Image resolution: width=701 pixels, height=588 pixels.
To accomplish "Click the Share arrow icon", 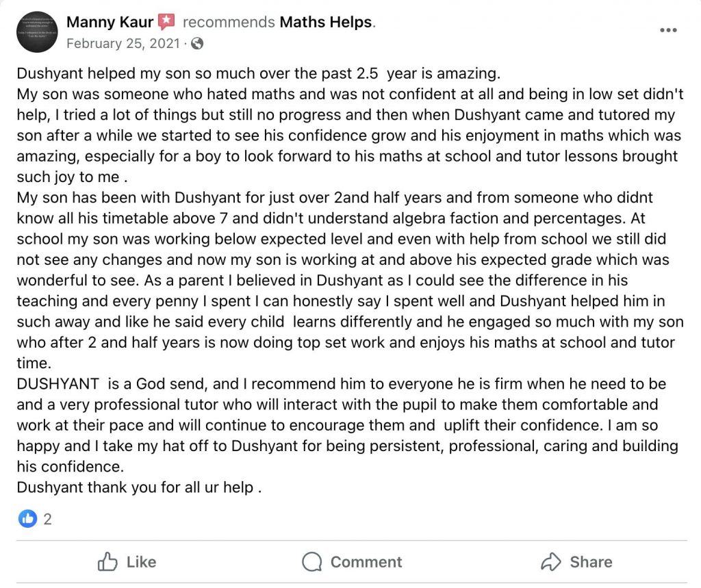I will pyautogui.click(x=550, y=562).
